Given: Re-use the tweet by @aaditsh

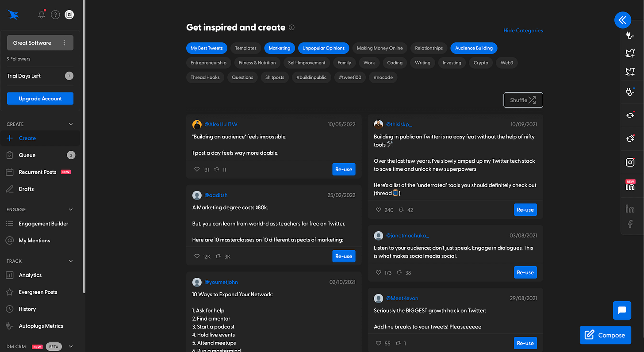Looking at the screenshot, I should pos(344,256).
